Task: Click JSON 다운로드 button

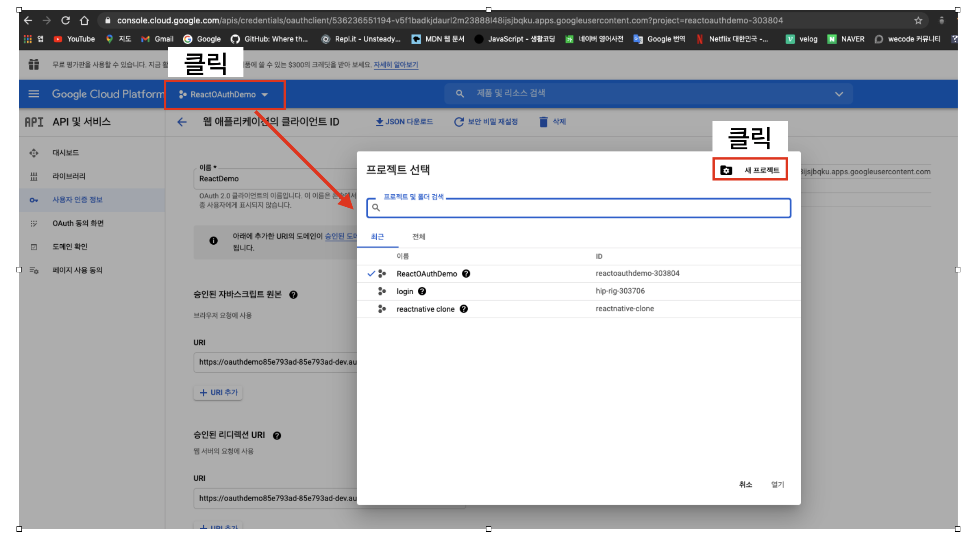Action: (404, 122)
